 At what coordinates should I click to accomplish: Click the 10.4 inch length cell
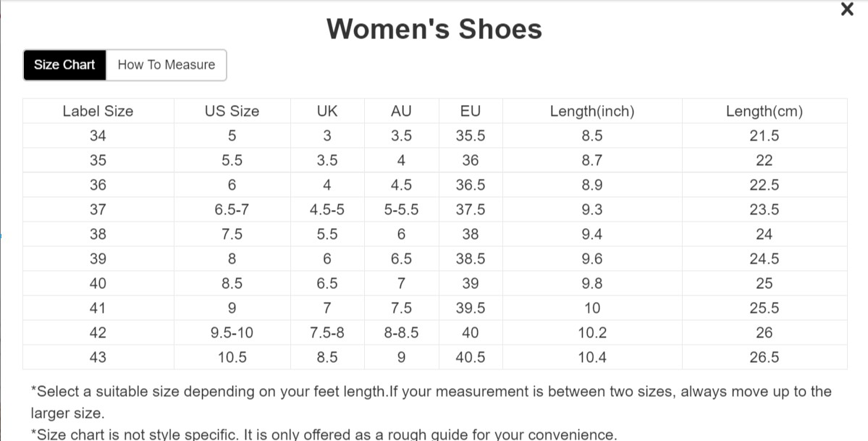pos(591,358)
